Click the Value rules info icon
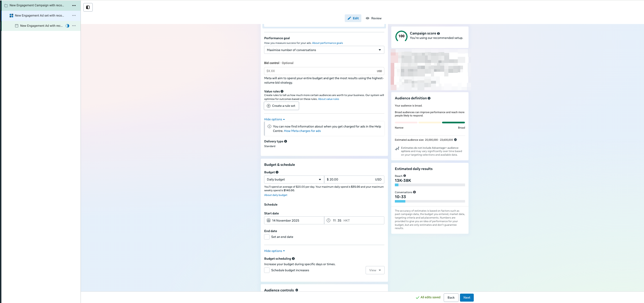Image resolution: width=644 pixels, height=303 pixels. tap(282, 91)
